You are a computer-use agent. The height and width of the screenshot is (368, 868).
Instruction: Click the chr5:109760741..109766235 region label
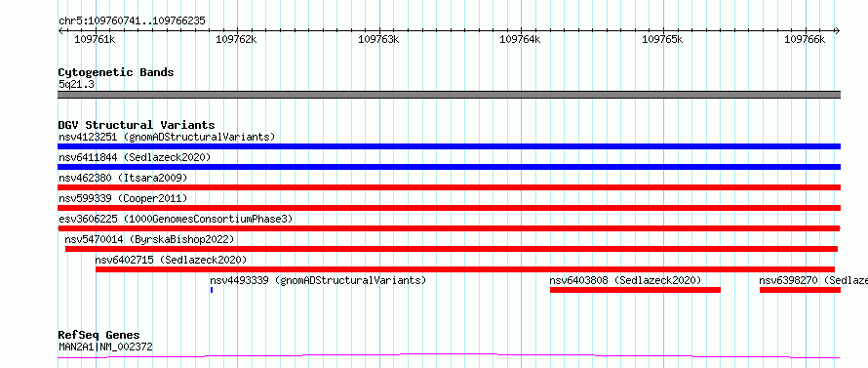pyautogui.click(x=132, y=20)
